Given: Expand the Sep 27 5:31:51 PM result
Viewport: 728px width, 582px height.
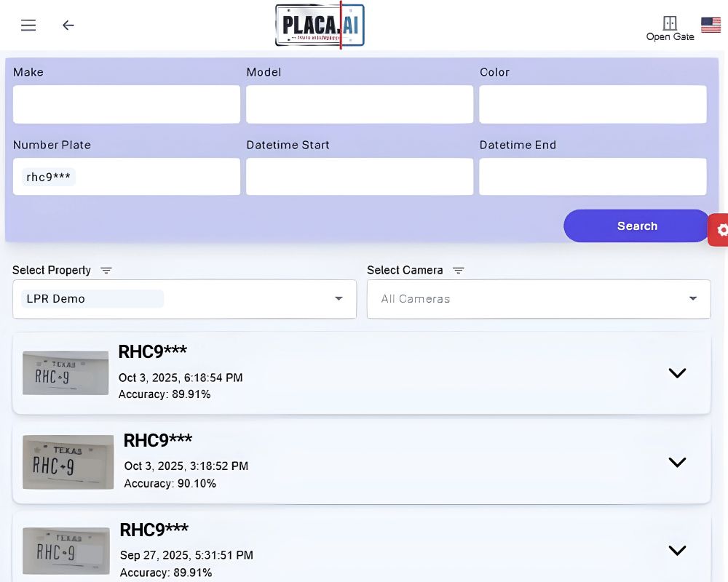Looking at the screenshot, I should point(677,551).
